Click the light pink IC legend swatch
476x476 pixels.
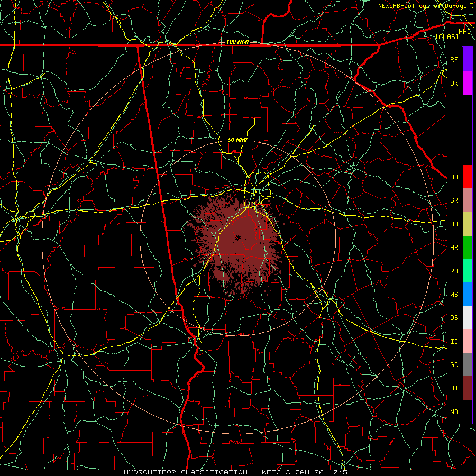(x=467, y=341)
